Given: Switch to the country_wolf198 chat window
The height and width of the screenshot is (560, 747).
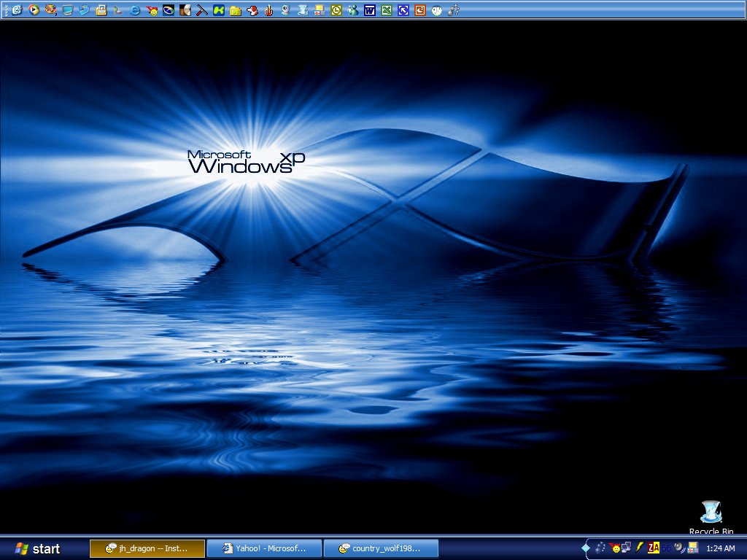Looking at the screenshot, I should coord(381,548).
